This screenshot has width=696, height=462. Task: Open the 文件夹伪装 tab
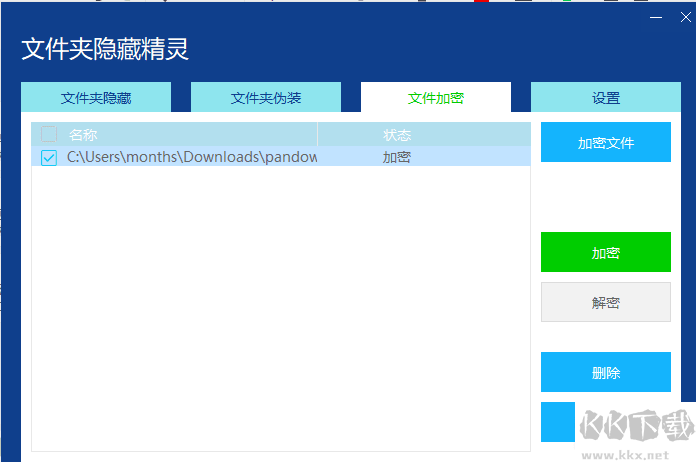click(x=266, y=98)
